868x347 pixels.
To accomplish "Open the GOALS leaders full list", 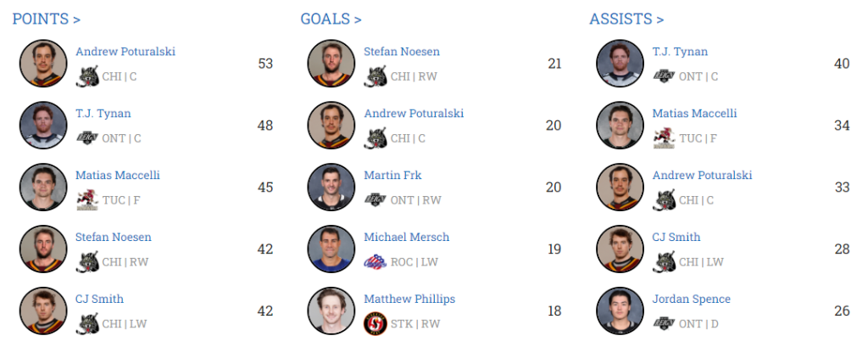I will pyautogui.click(x=331, y=19).
